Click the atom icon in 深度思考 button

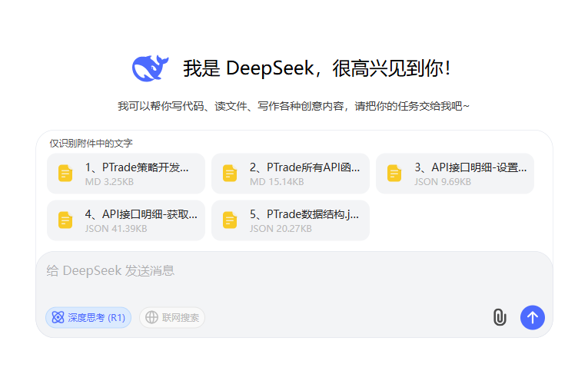click(x=58, y=317)
